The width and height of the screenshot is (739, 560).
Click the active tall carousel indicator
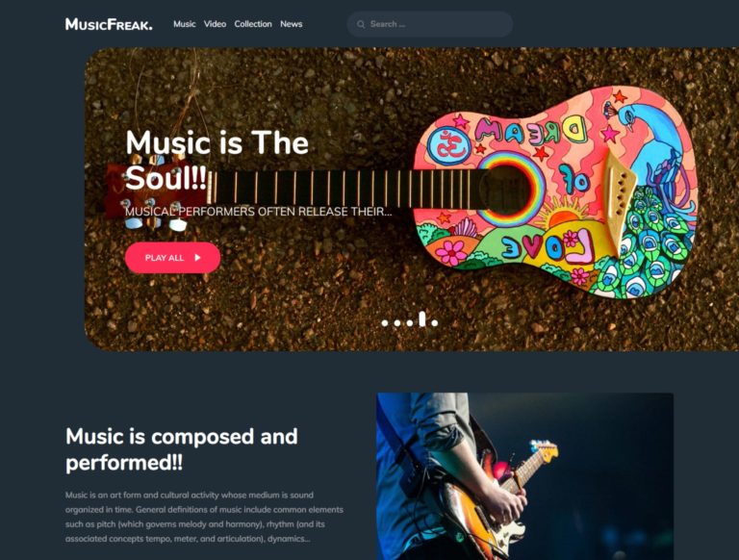[x=422, y=318]
